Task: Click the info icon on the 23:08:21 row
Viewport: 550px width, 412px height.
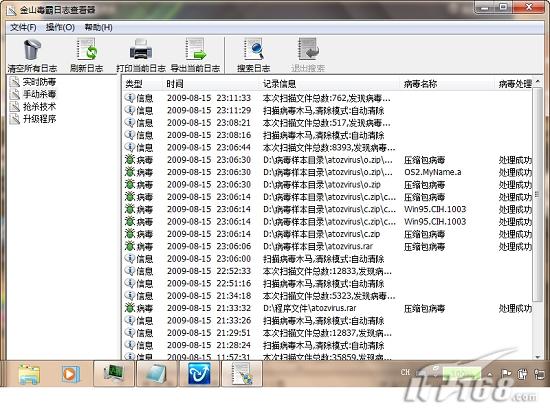Action: pyautogui.click(x=130, y=122)
